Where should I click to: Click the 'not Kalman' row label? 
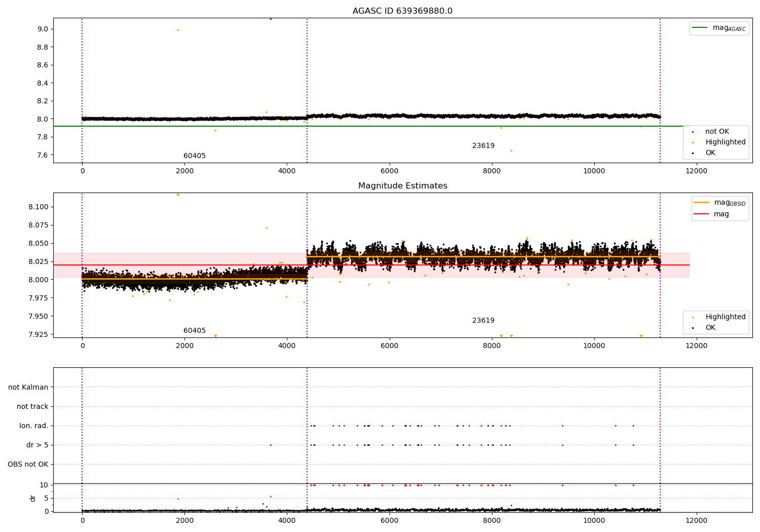28,388
